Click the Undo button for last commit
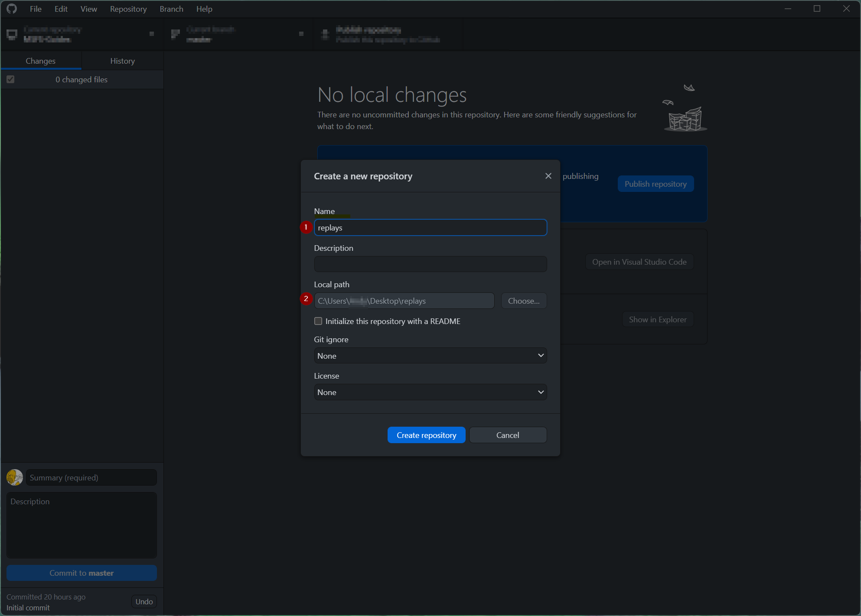The width and height of the screenshot is (861, 616). 144,601
